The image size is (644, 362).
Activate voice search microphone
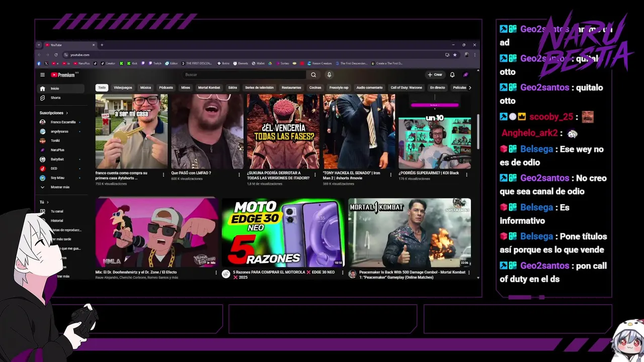(x=329, y=75)
